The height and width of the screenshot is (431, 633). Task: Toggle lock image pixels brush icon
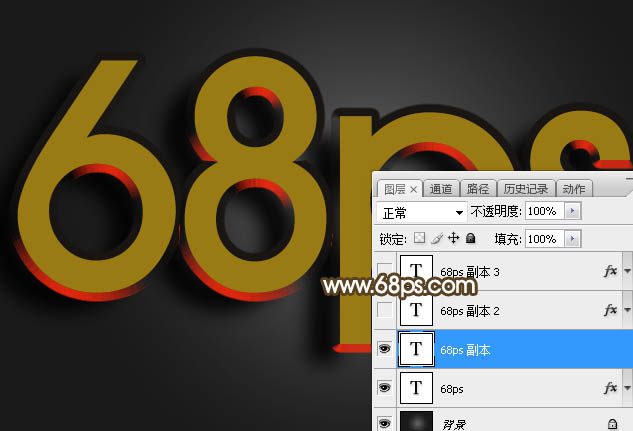(x=437, y=238)
